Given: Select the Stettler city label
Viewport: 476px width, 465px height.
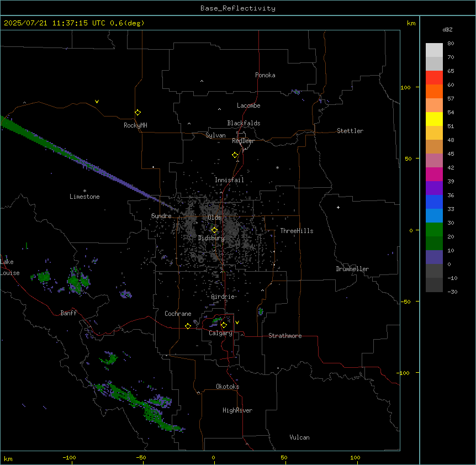Looking at the screenshot, I should pyautogui.click(x=350, y=131).
